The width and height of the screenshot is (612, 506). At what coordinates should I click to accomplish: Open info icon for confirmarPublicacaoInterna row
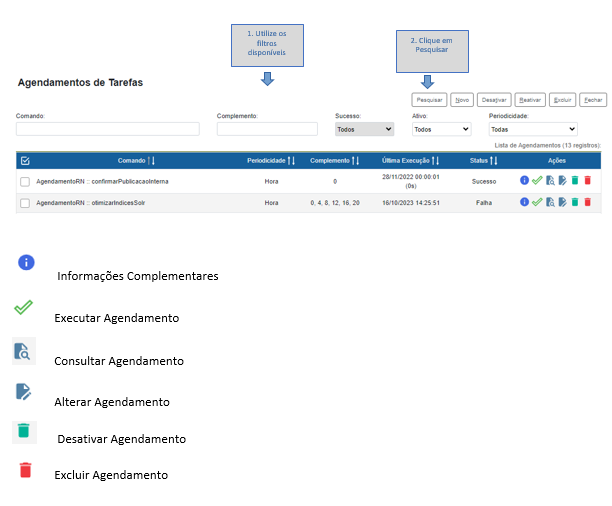(524, 180)
